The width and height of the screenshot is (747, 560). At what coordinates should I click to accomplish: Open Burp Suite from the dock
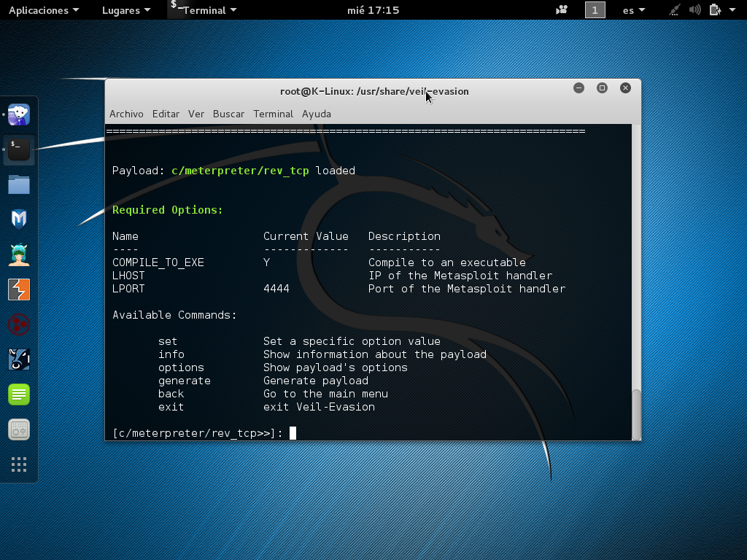tap(19, 289)
